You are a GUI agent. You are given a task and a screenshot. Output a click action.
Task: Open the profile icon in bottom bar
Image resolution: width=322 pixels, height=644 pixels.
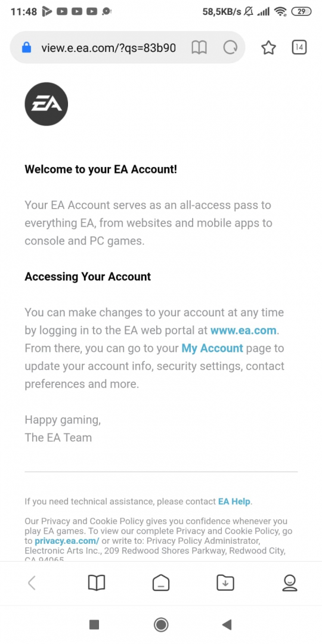(x=290, y=583)
